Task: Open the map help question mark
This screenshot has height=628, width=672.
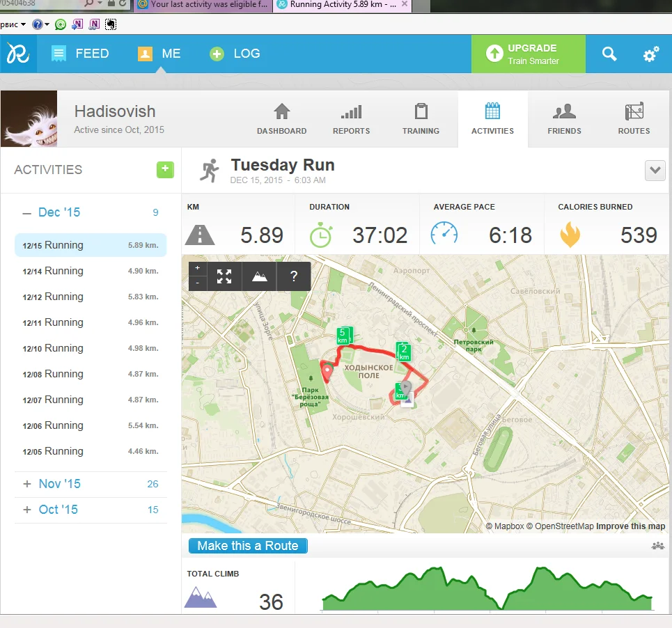Action: [294, 276]
